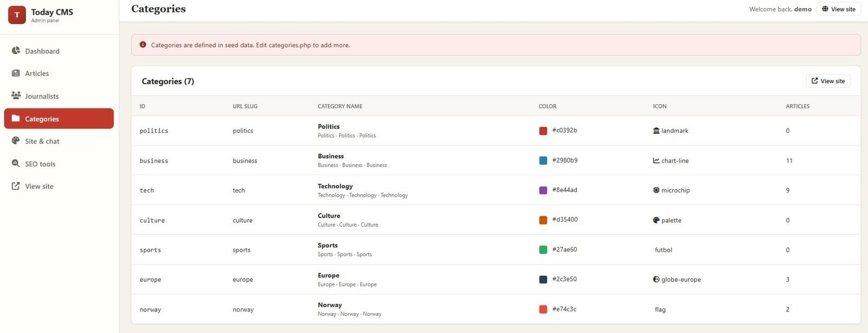Image resolution: width=868 pixels, height=333 pixels.
Task: Click the alert icon in the seed data notice
Action: tap(143, 44)
